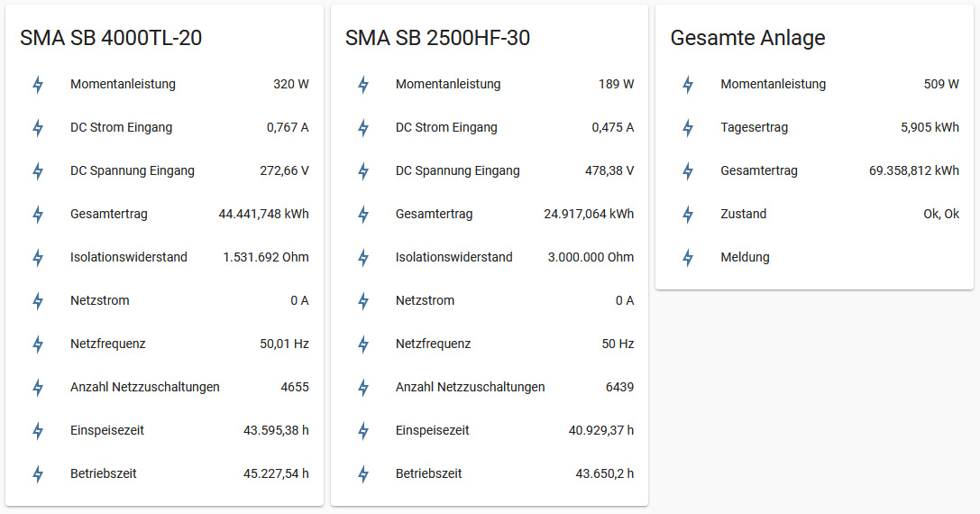980x514 pixels.
Task: Click the SMA SB 2500HF-30 card title
Action: click(x=437, y=38)
